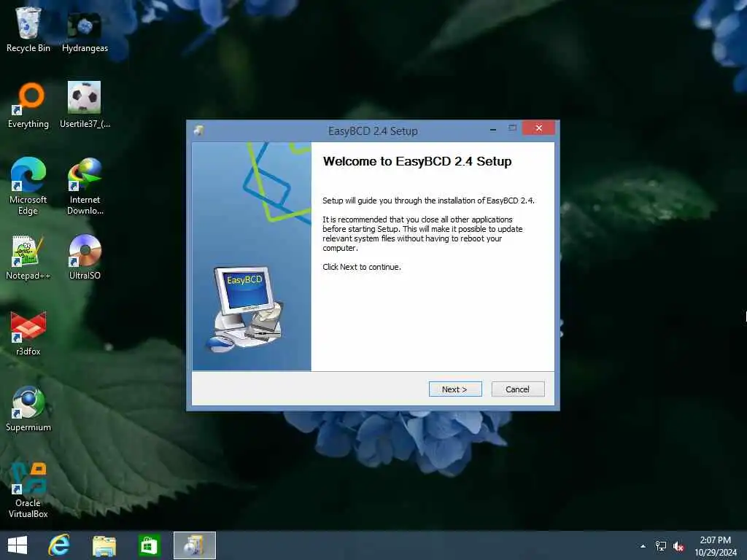The width and height of the screenshot is (747, 560).
Task: Open the Windows Start button
Action: click(18, 545)
